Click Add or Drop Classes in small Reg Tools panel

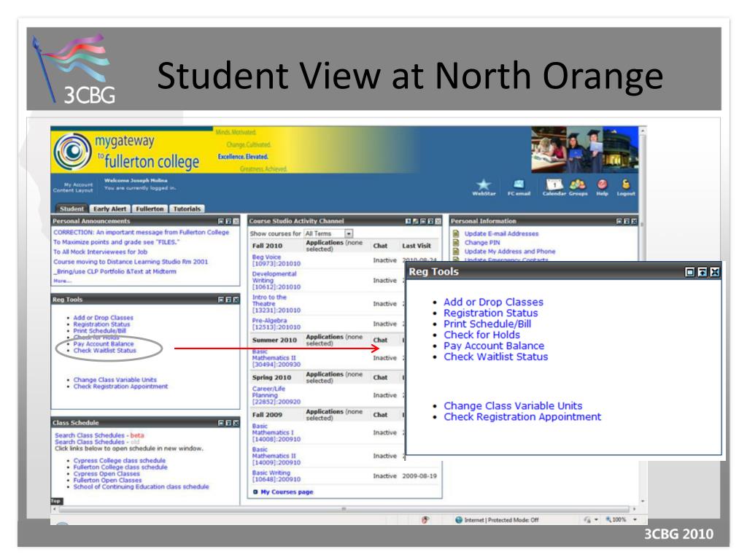[x=104, y=318]
